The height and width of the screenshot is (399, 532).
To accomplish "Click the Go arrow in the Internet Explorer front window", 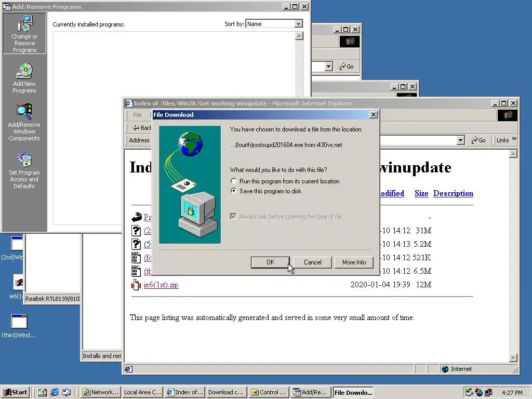I will [x=478, y=140].
